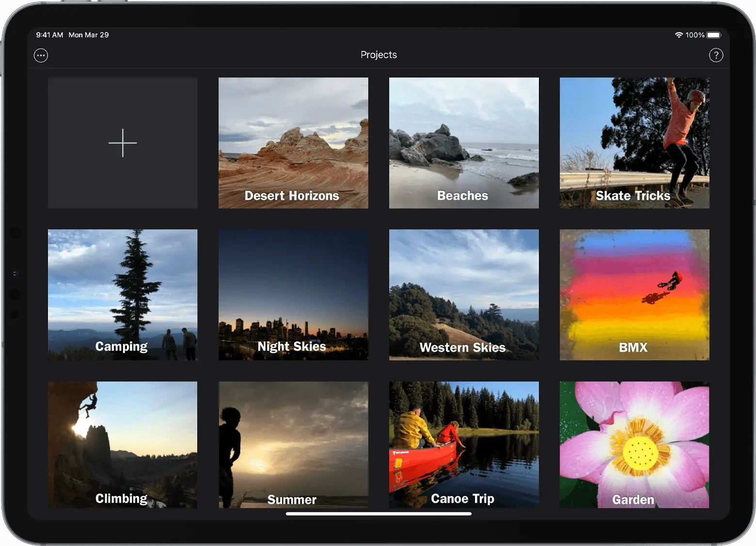The height and width of the screenshot is (546, 756).
Task: Open the Desert Horizons project
Action: [293, 143]
